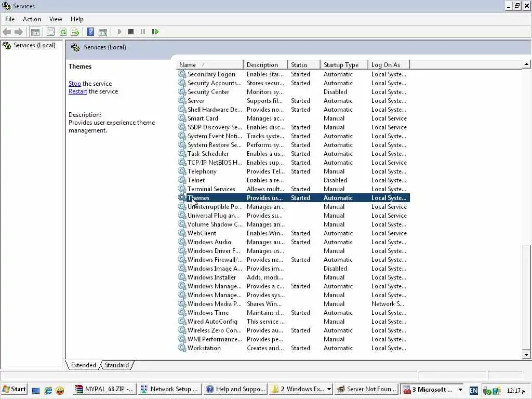Open the Action menu
Image resolution: width=532 pixels, height=399 pixels.
pos(32,19)
